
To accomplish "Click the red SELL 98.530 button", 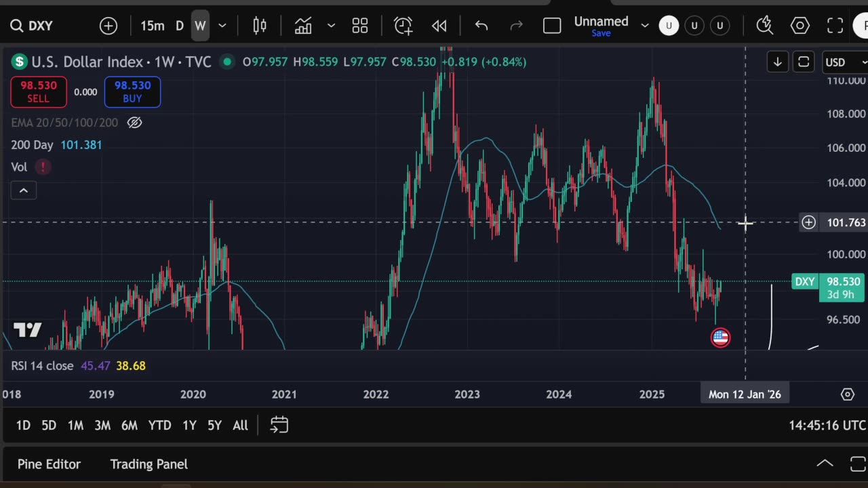I will (39, 91).
